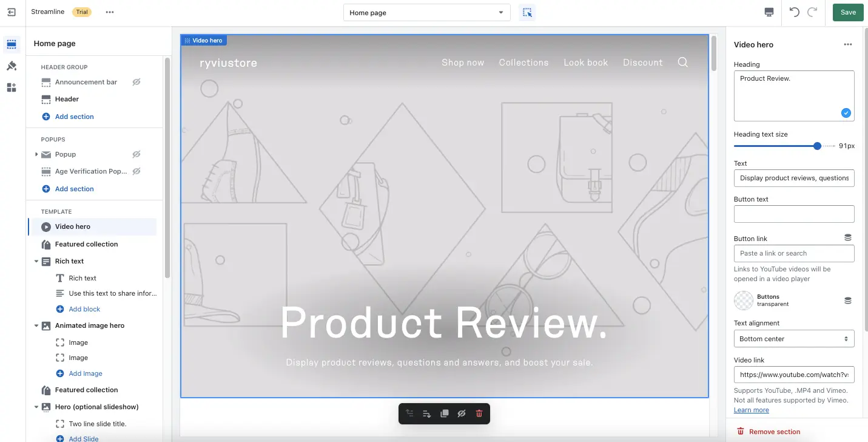Click the Undo arrow icon
The height and width of the screenshot is (442, 868).
795,12
